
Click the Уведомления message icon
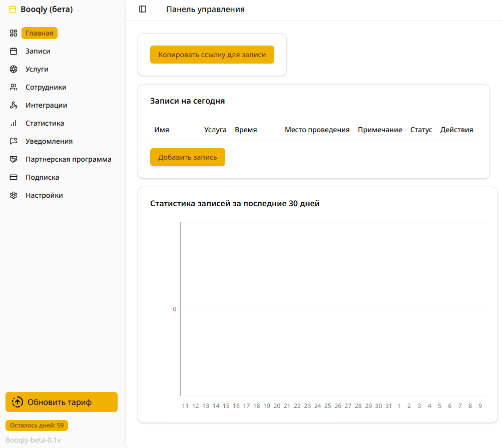(14, 141)
